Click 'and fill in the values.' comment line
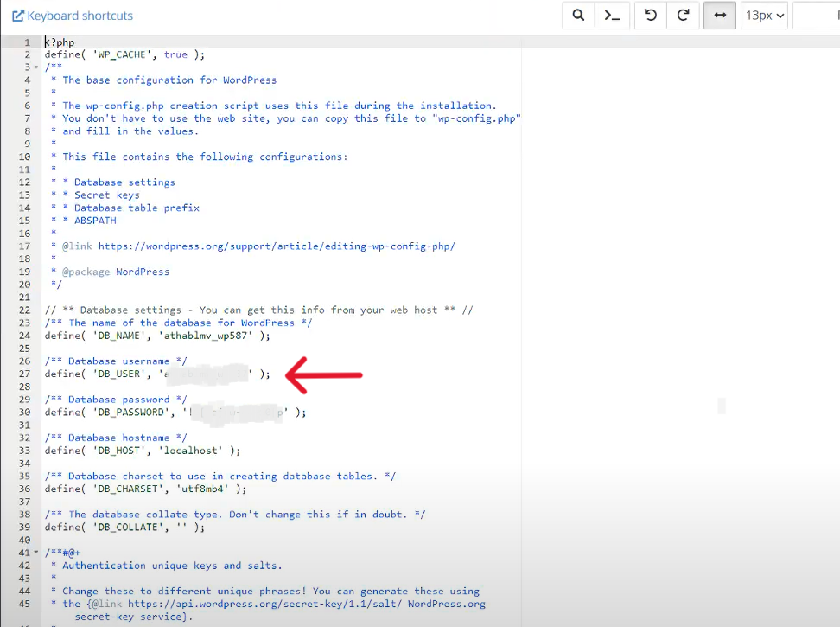 (x=130, y=131)
